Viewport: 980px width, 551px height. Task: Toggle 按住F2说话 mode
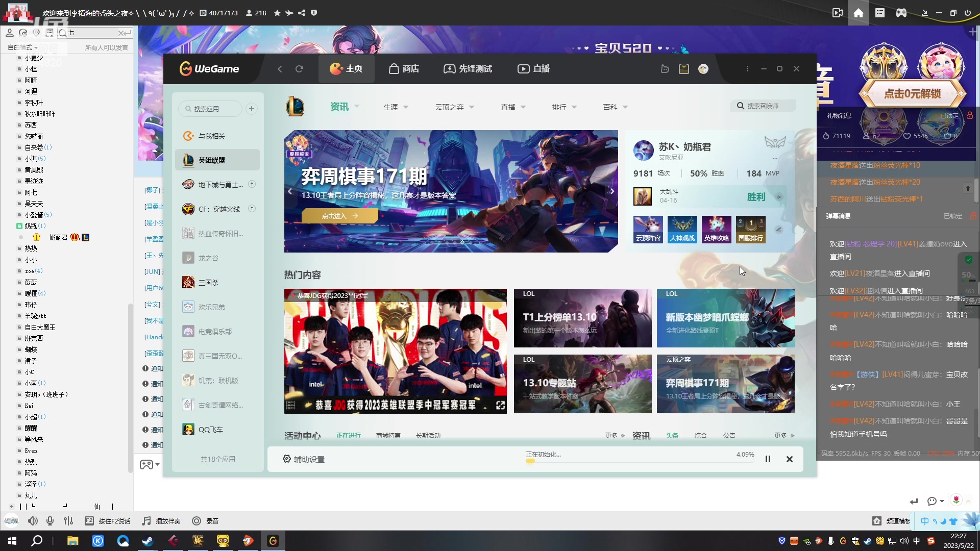pos(107,521)
